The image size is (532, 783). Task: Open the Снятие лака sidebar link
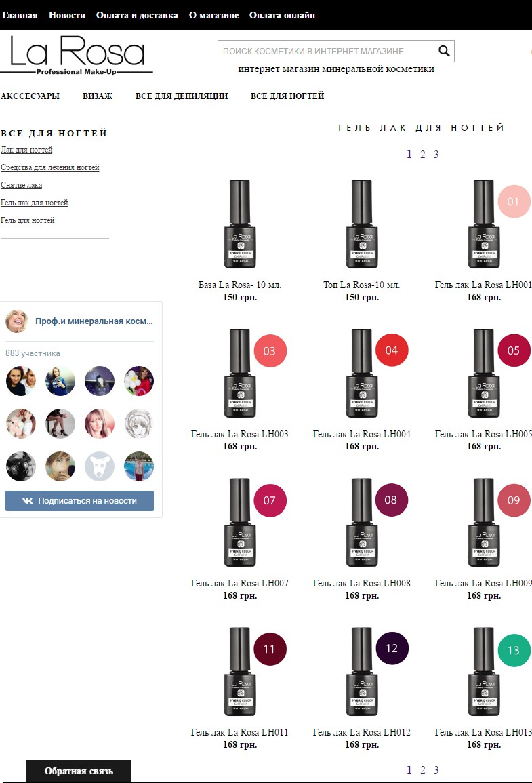(22, 185)
